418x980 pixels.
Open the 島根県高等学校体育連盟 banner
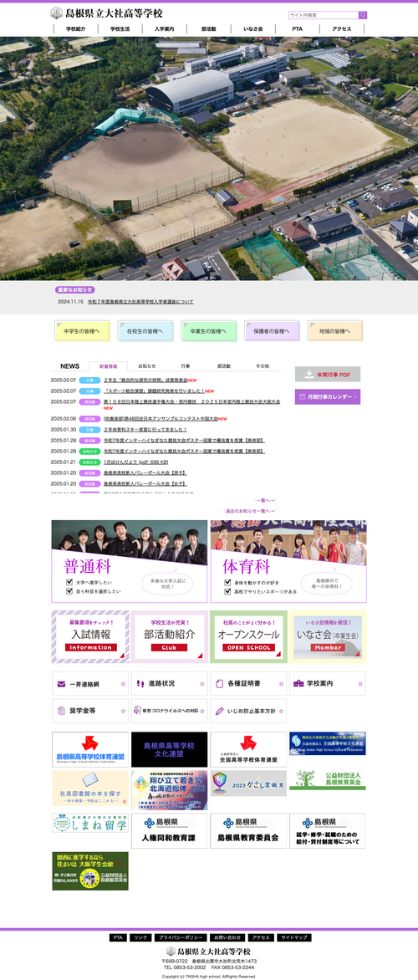point(90,749)
